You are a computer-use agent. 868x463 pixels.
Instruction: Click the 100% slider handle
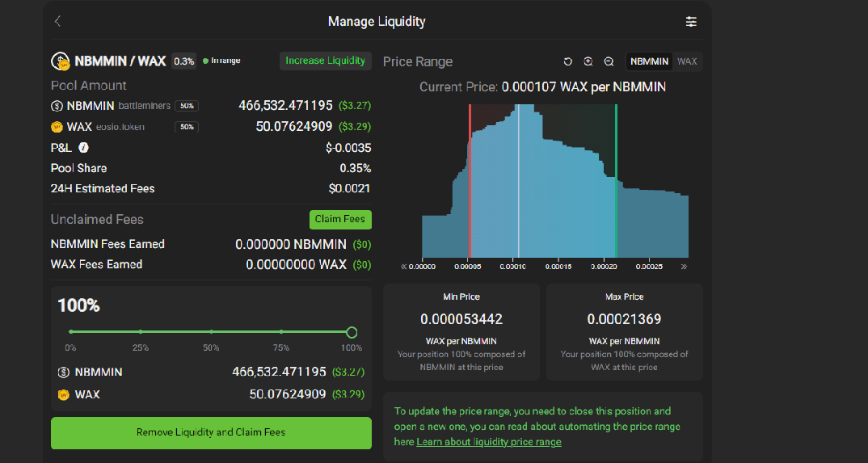[x=352, y=332]
